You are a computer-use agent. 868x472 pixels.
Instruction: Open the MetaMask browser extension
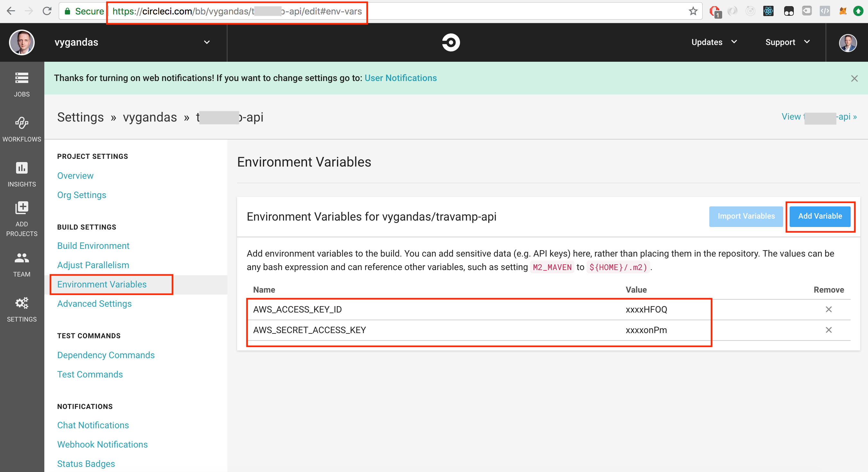coord(843,11)
